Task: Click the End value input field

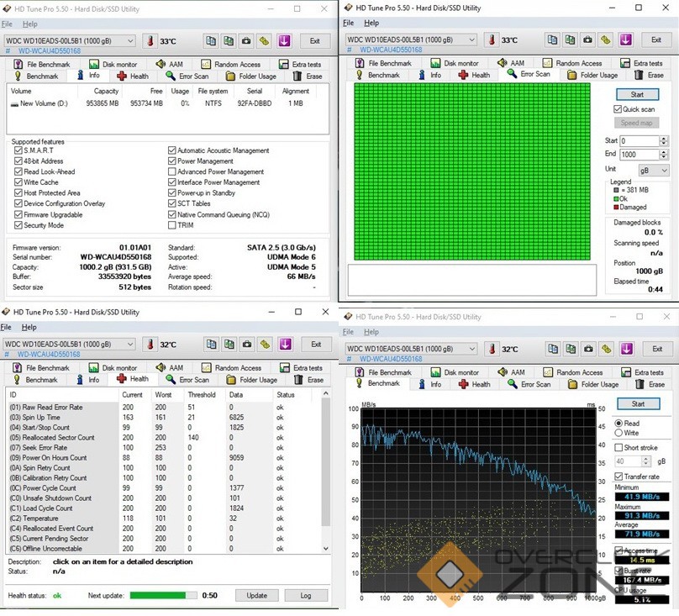Action: click(x=640, y=155)
